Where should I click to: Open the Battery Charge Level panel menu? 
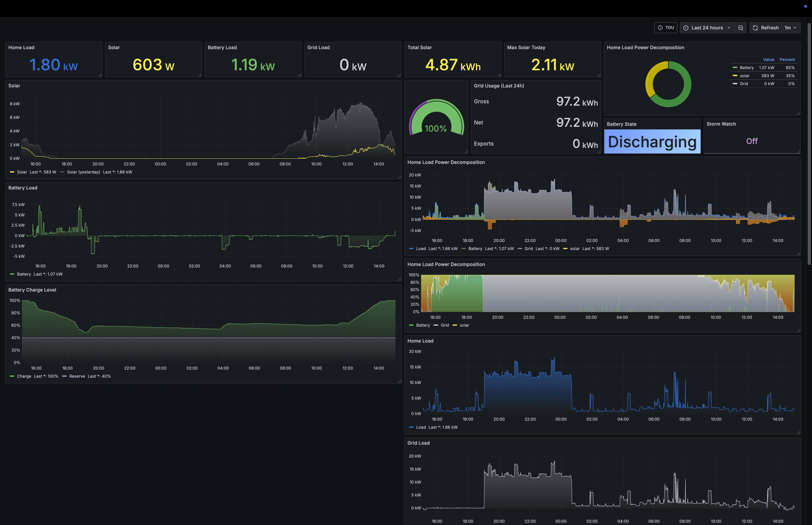click(32, 290)
